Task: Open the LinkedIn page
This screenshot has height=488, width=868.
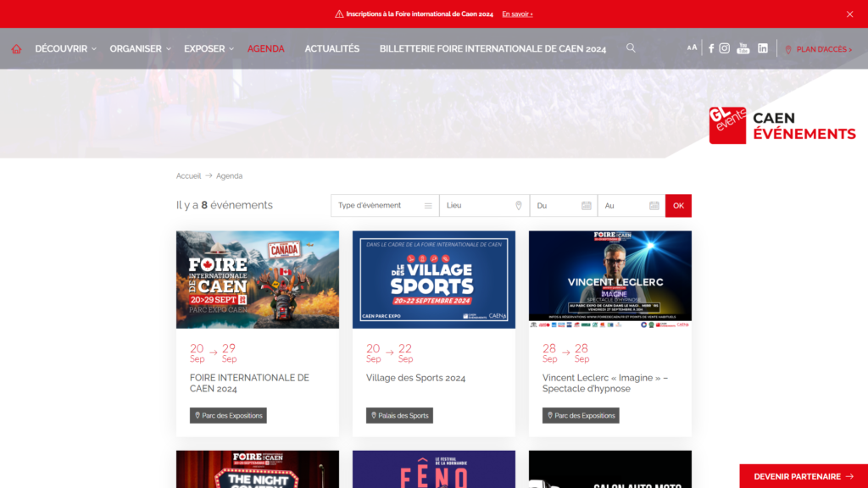Action: coord(763,48)
